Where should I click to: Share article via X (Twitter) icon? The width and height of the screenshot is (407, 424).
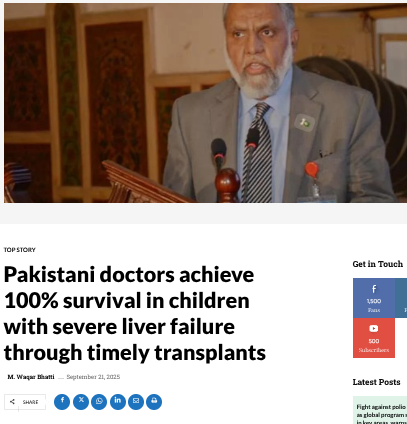click(81, 402)
